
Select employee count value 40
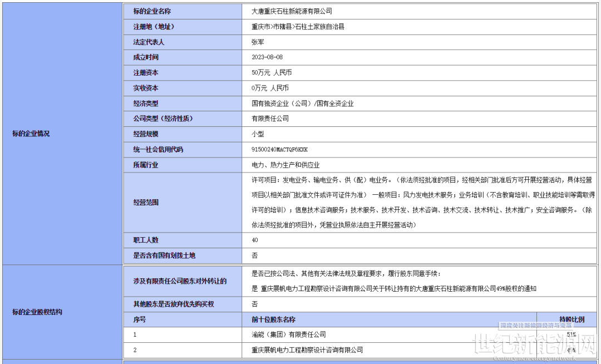pos(255,240)
